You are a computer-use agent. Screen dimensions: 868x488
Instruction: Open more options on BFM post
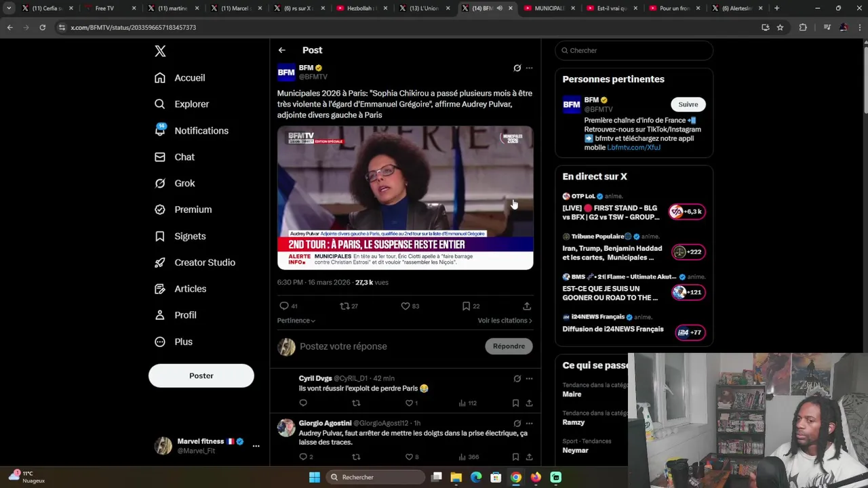coord(530,68)
